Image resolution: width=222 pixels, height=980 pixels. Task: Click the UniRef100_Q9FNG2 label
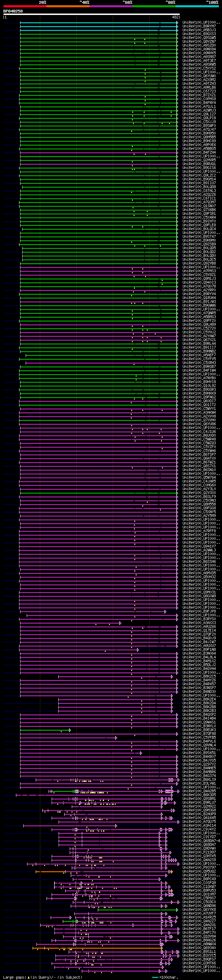pyautogui.click(x=199, y=397)
